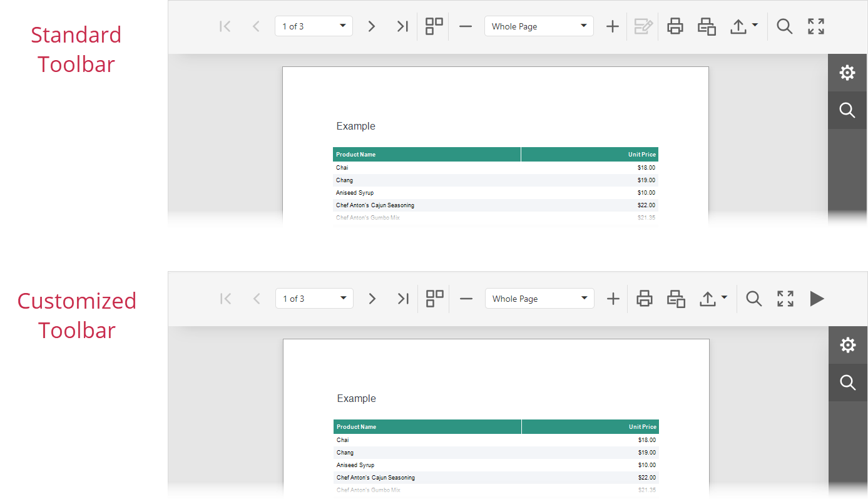
Task: Open search tab in upper viewer side panel
Action: 847,110
